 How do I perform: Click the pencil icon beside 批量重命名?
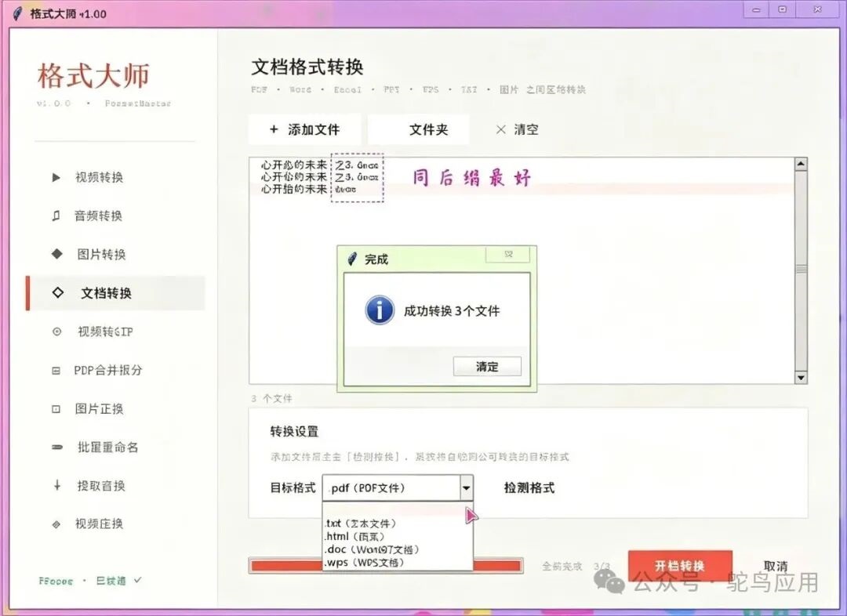(57, 447)
